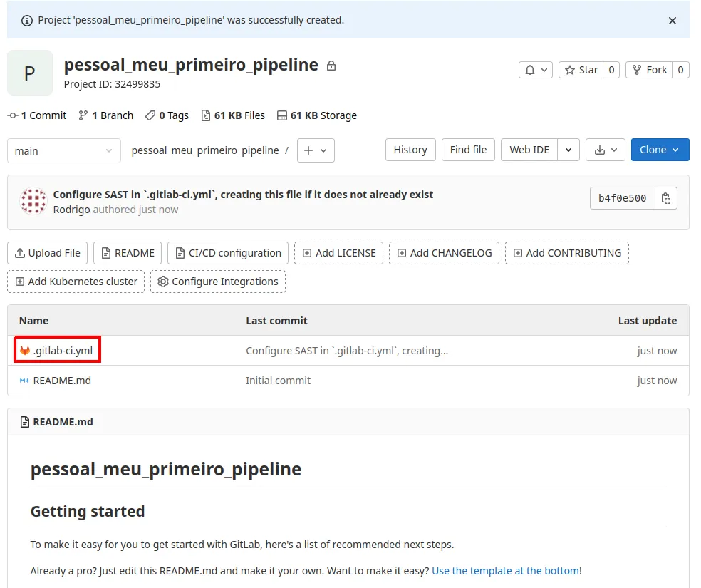Image resolution: width=701 pixels, height=588 pixels.
Task: Open the Web IDE
Action: pos(529,150)
